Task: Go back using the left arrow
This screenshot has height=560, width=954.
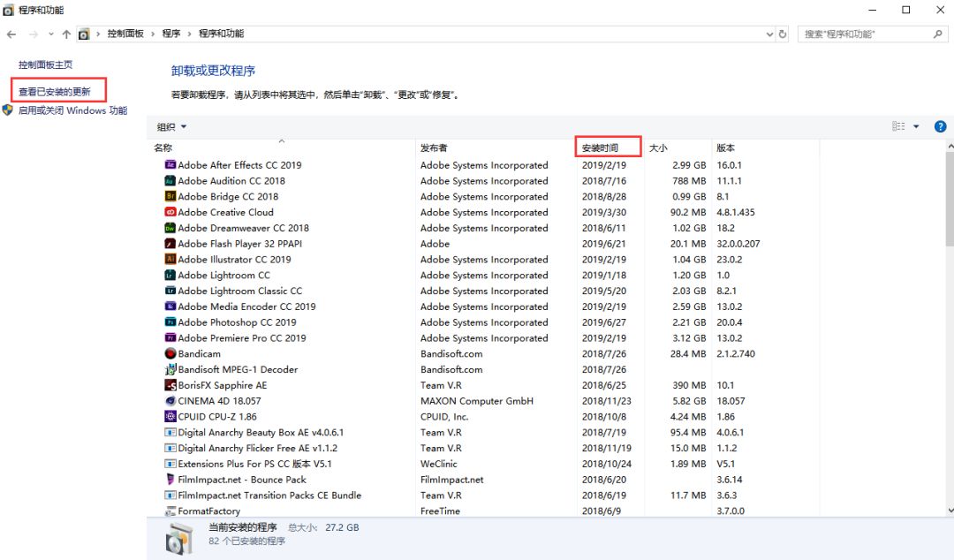Action: click(x=11, y=34)
